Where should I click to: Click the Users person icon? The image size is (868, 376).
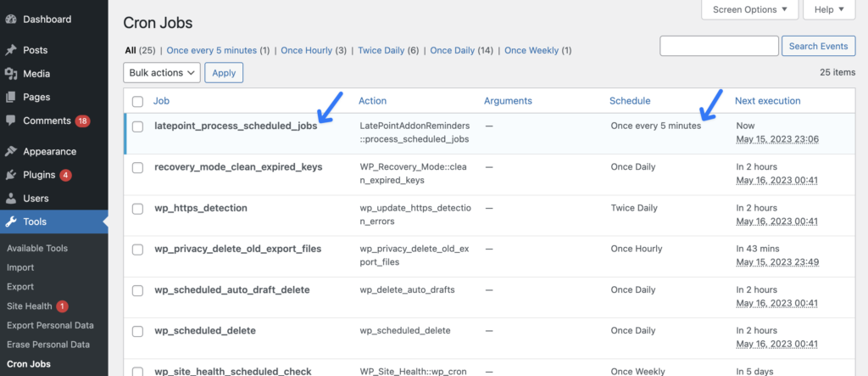coord(10,199)
